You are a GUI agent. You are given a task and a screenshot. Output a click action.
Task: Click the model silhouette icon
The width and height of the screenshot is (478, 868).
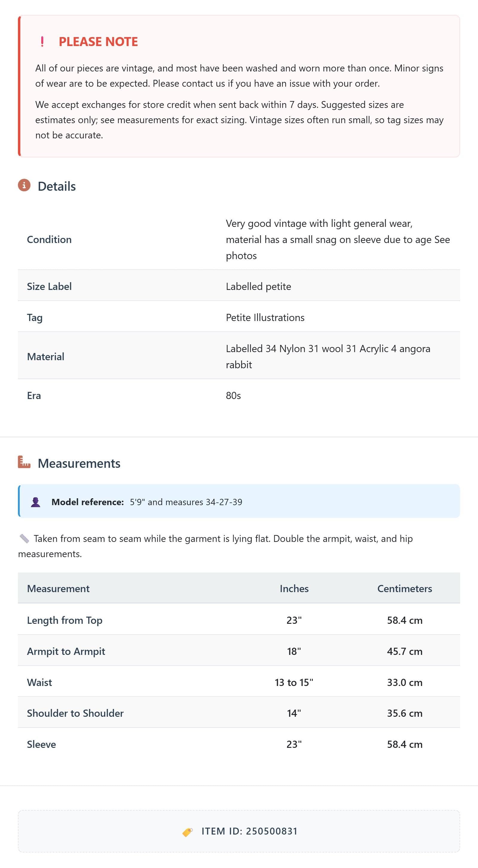tap(35, 502)
